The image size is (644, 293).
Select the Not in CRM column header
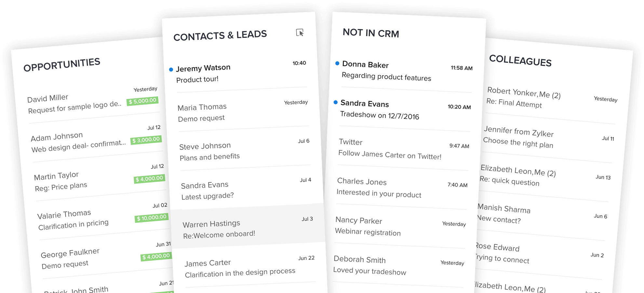tap(371, 33)
